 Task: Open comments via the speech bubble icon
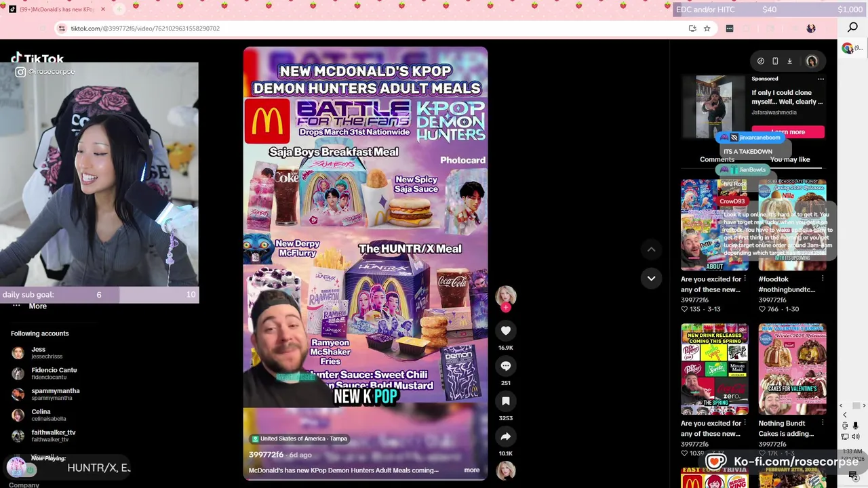click(x=506, y=366)
